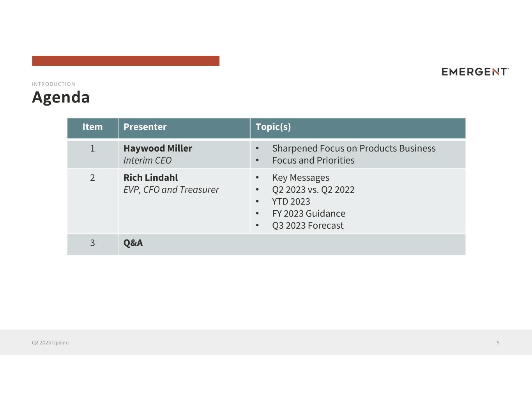Click the INTRODUCTION section label
This screenshot has width=532, height=411.
53,84
